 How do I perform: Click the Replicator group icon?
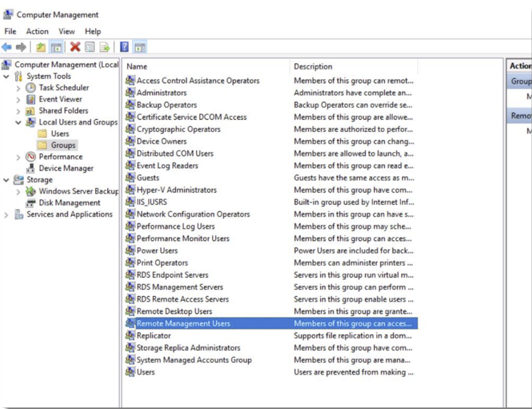130,335
